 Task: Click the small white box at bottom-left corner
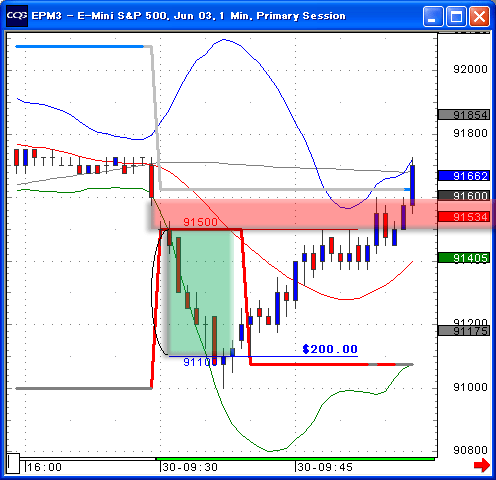pos(13,463)
